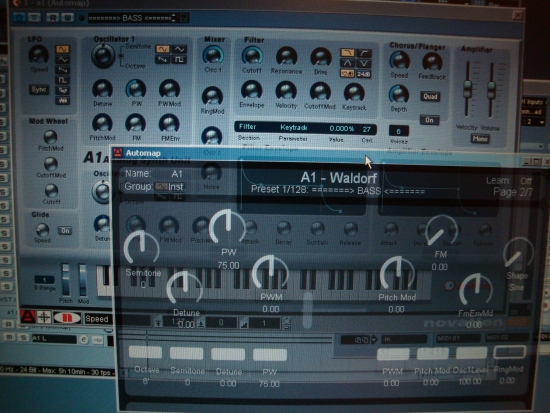Select the LFO sine waveform button
The image size is (550, 413).
tap(63, 49)
